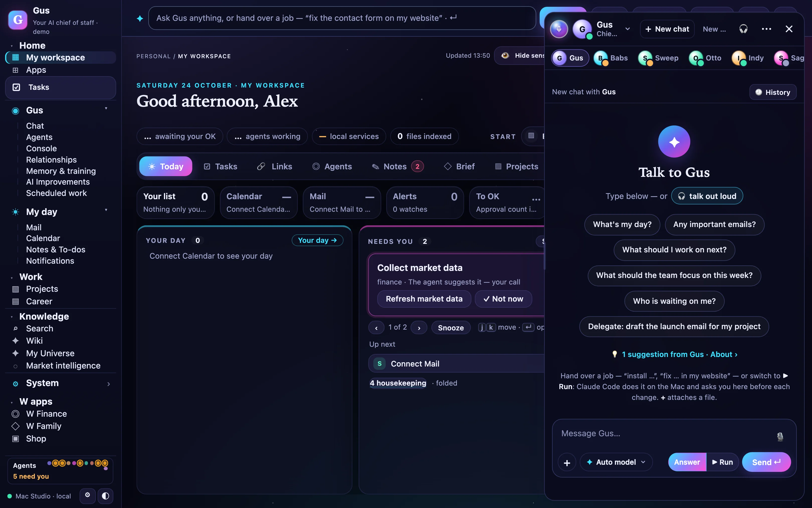
Task: Collapse the Home section
Action: 12,46
